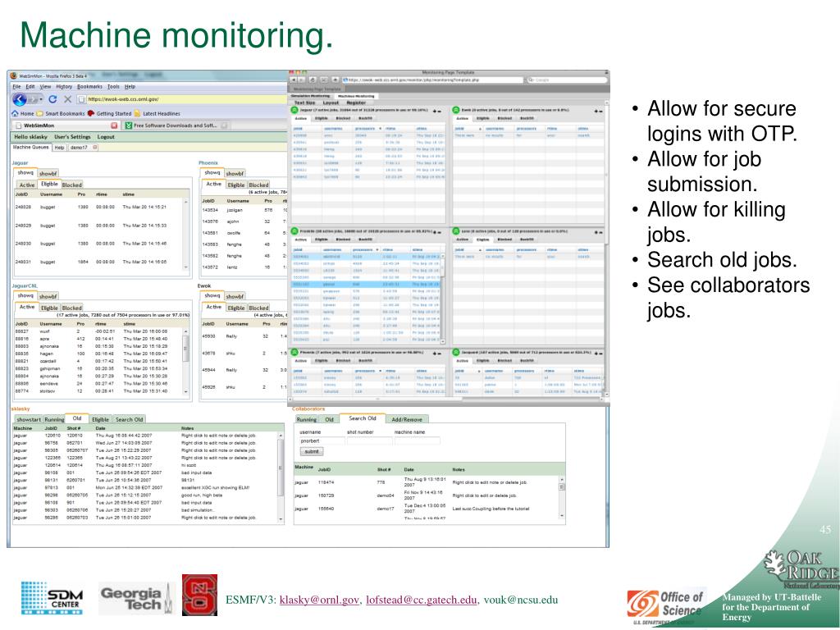Open the Getting Started bookmark
840x630 pixels.
tap(109, 113)
